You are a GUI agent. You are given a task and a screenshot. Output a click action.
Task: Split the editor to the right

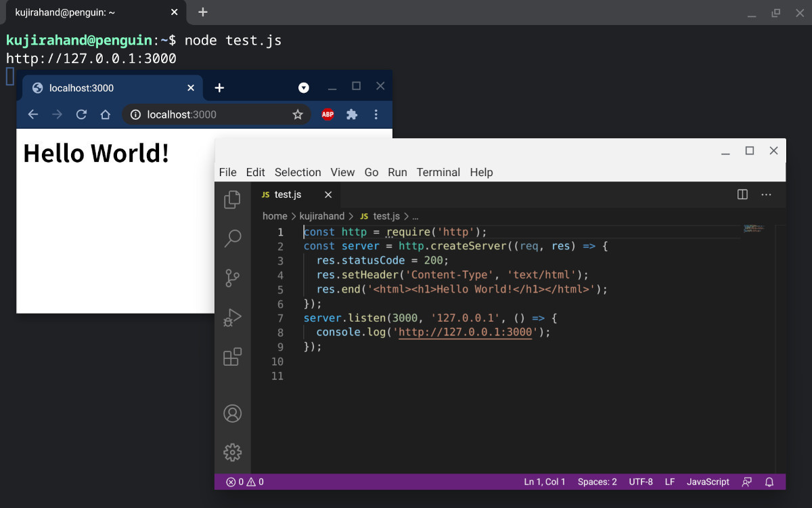point(742,194)
